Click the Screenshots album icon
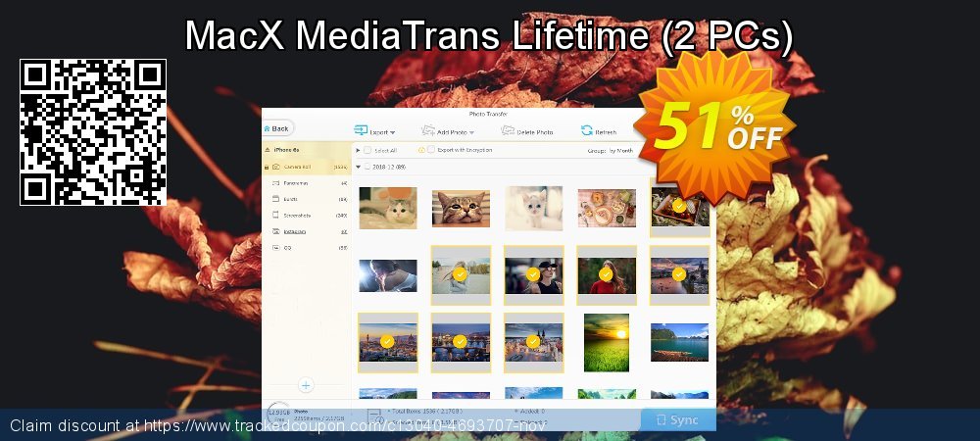The height and width of the screenshot is (441, 980). 276,215
